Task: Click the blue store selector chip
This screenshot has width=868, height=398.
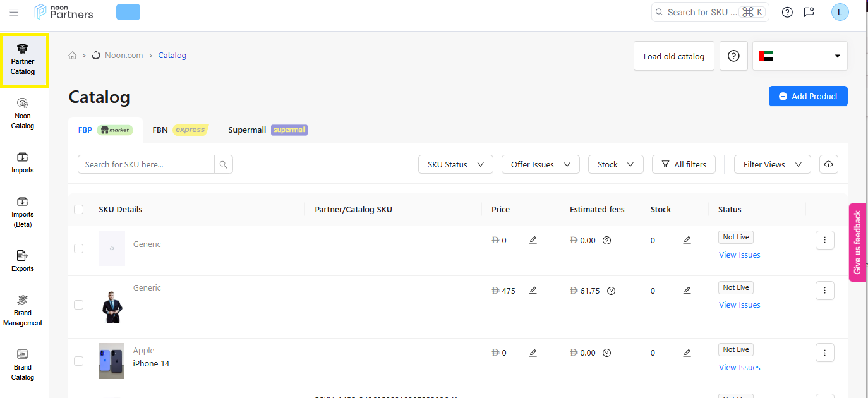Action: coord(128,12)
